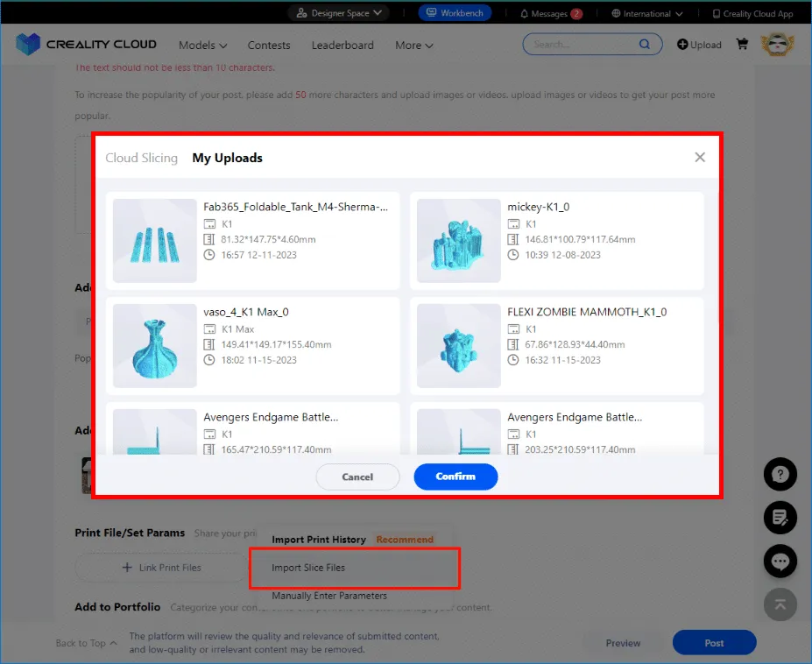The width and height of the screenshot is (812, 664).
Task: Select Import Slice Files menu option
Action: pyautogui.click(x=308, y=568)
